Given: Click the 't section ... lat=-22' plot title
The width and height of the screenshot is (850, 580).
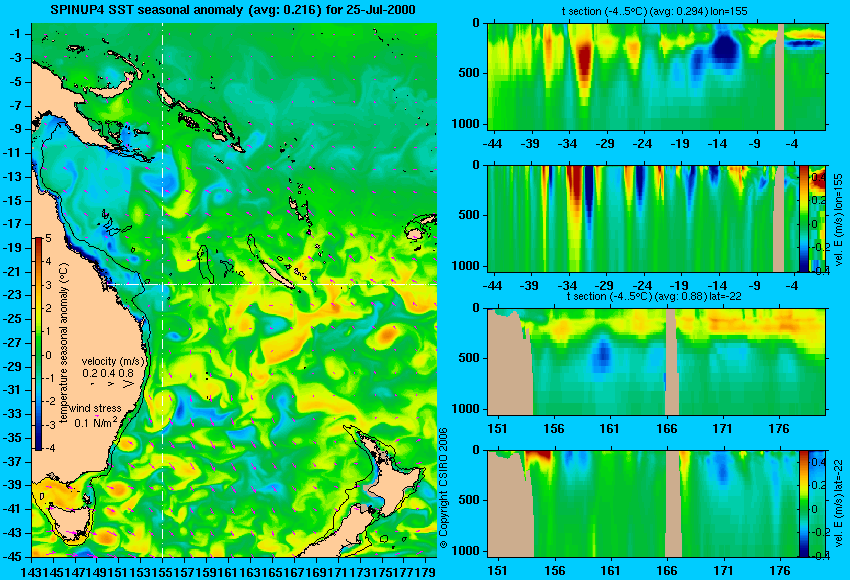Looking at the screenshot, I should pyautogui.click(x=654, y=296).
